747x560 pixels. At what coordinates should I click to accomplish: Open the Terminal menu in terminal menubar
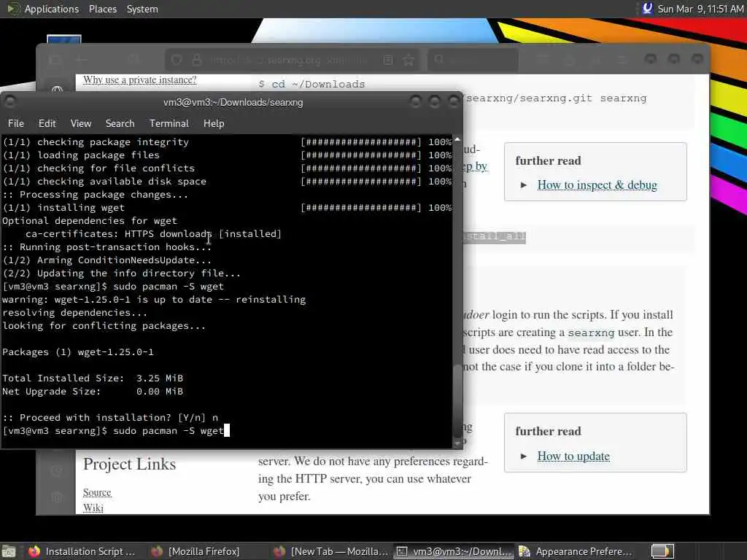169,123
